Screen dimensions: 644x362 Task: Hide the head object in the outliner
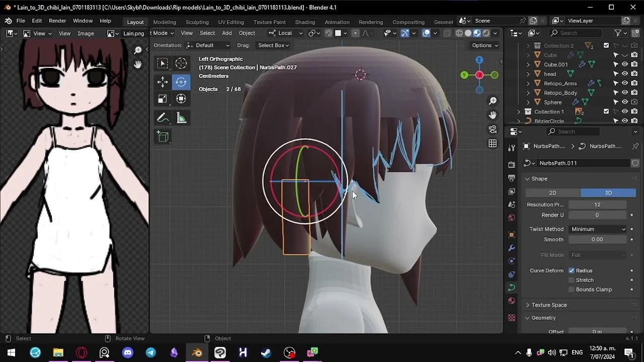click(x=625, y=74)
